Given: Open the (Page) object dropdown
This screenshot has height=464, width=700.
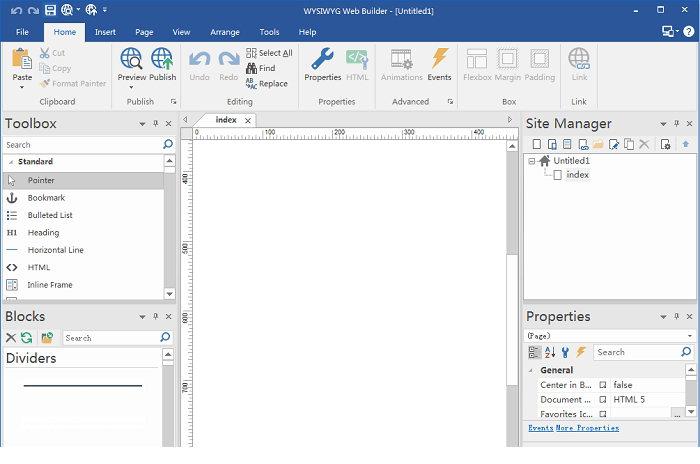Looking at the screenshot, I should pos(689,336).
